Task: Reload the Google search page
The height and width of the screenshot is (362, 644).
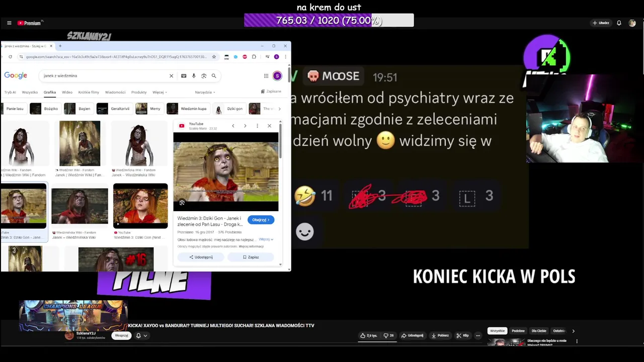Action: [x=10, y=57]
